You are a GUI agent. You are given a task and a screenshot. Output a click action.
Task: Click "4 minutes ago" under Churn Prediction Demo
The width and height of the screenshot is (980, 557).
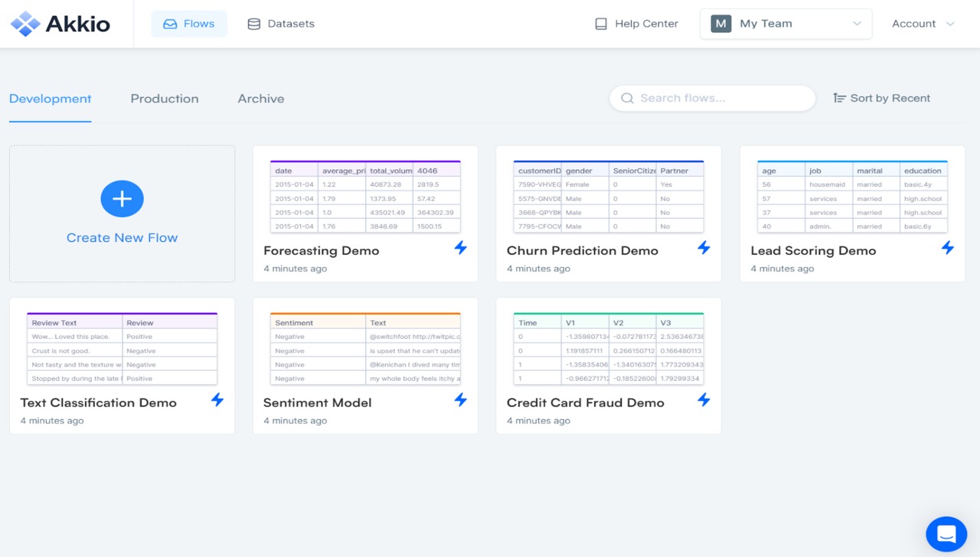pyautogui.click(x=539, y=269)
